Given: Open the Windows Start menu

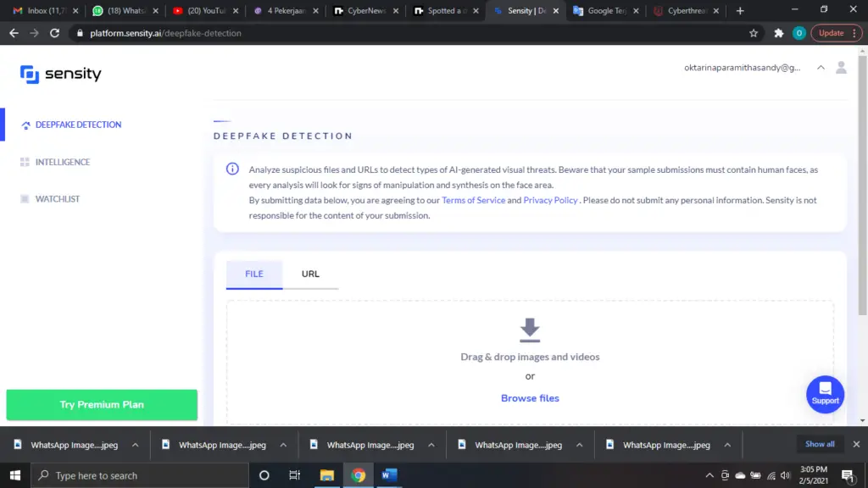Looking at the screenshot, I should pyautogui.click(x=15, y=475).
